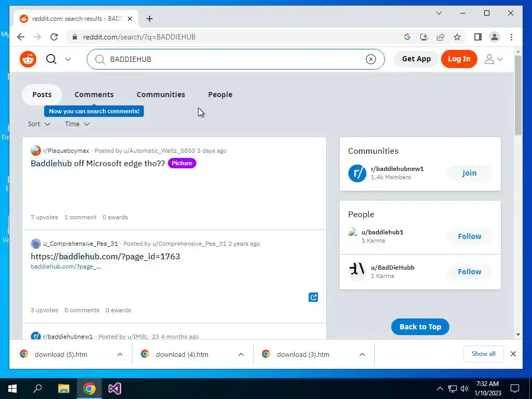532x399 pixels.
Task: Focus the BADDIEHUB search field
Action: [x=235, y=59]
